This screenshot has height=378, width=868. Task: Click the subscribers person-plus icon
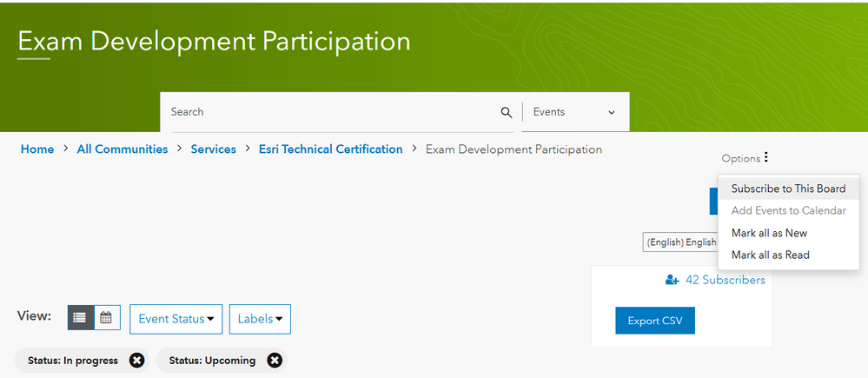coord(672,280)
